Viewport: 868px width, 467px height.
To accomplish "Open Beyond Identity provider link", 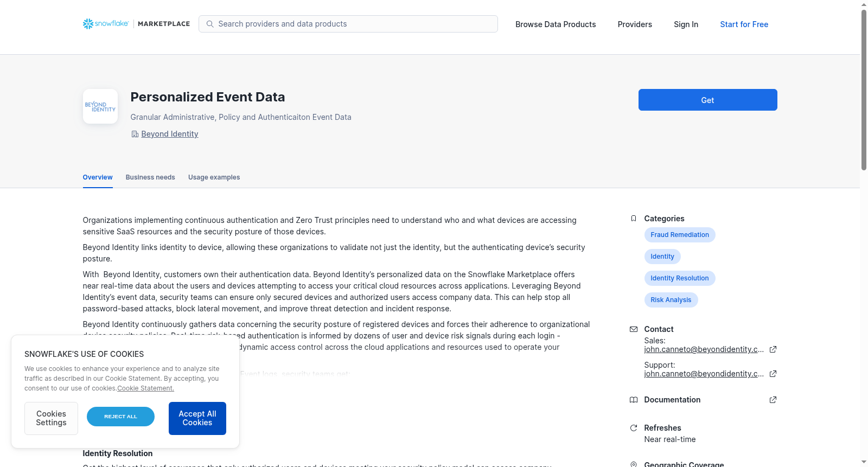I will [170, 134].
